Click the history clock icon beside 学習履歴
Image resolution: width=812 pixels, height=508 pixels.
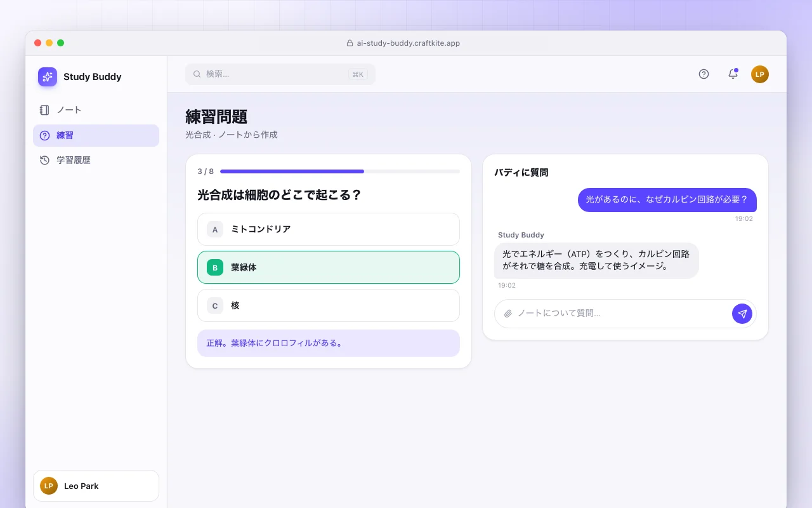(44, 160)
